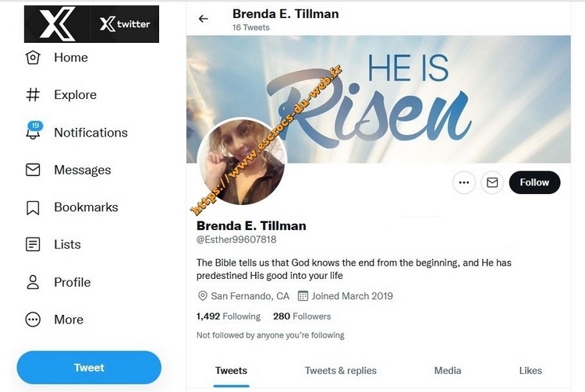Open the circular profile picture
Screen dimensions: 585x392
[243, 161]
